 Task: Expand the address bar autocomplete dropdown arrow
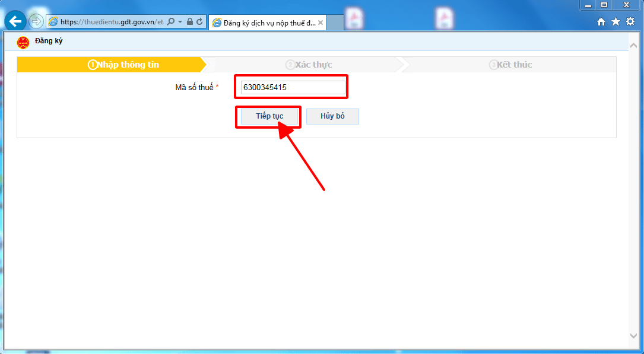[x=180, y=22]
